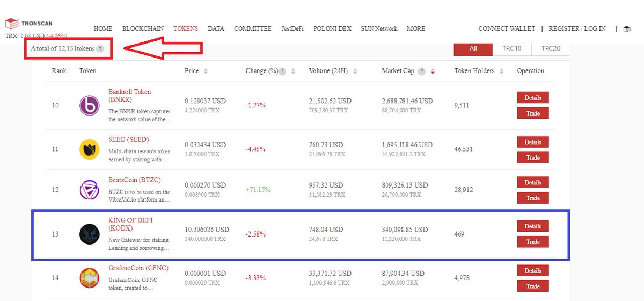Show help icon next to Market Cap

pos(421,71)
